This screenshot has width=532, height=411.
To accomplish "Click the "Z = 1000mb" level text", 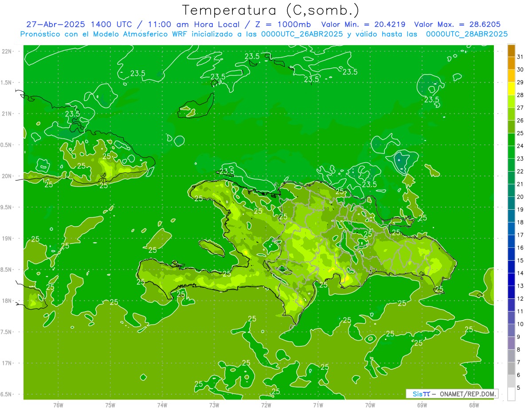I will pos(284,24).
